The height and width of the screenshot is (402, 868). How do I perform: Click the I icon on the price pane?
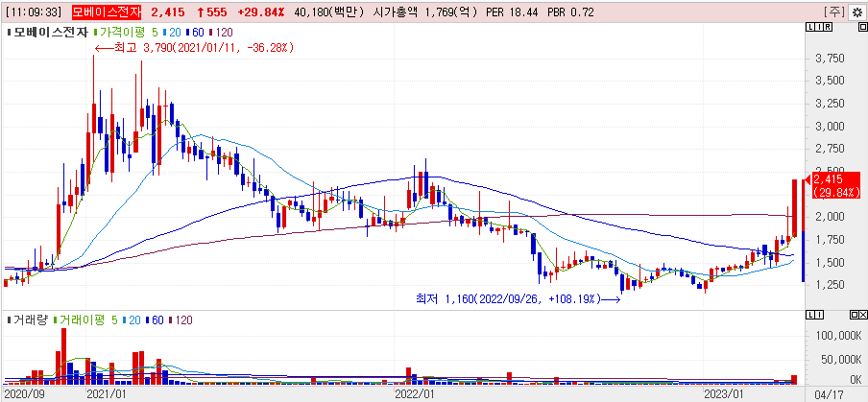[819, 27]
